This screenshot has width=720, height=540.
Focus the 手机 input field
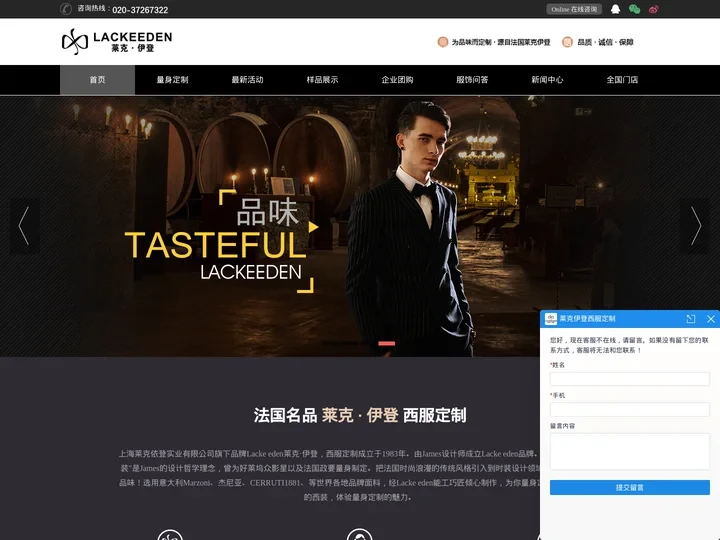(630, 409)
